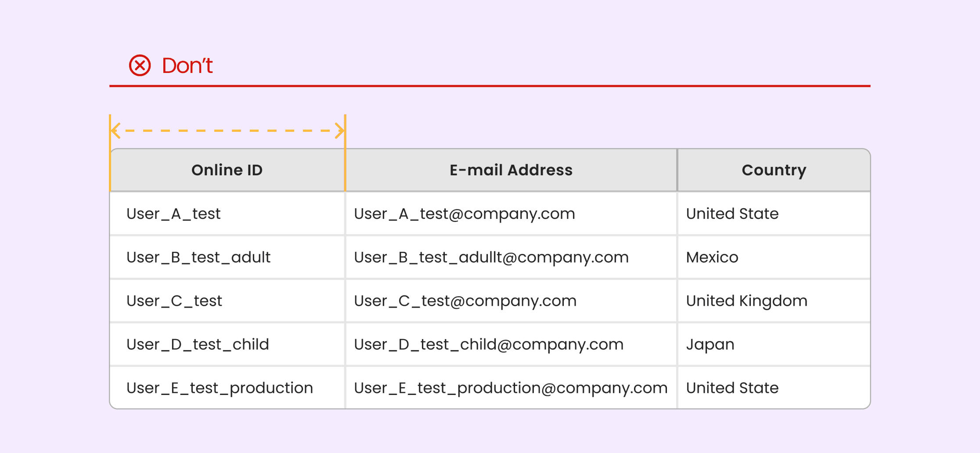
Task: Open the User_A_test@company.com email
Action: [x=465, y=214]
